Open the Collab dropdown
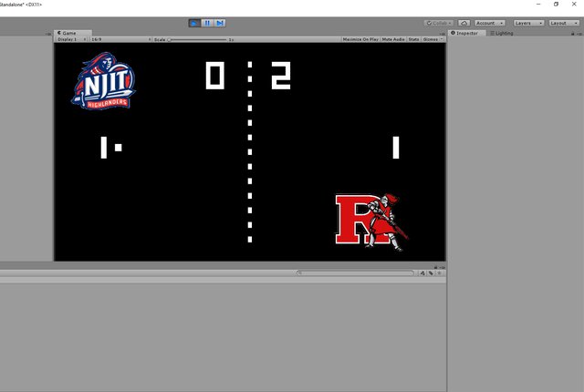The height and width of the screenshot is (392, 584). coord(439,23)
